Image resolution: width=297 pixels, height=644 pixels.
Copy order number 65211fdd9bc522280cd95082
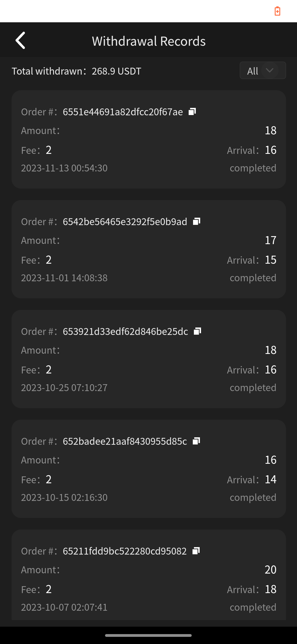coord(196,551)
